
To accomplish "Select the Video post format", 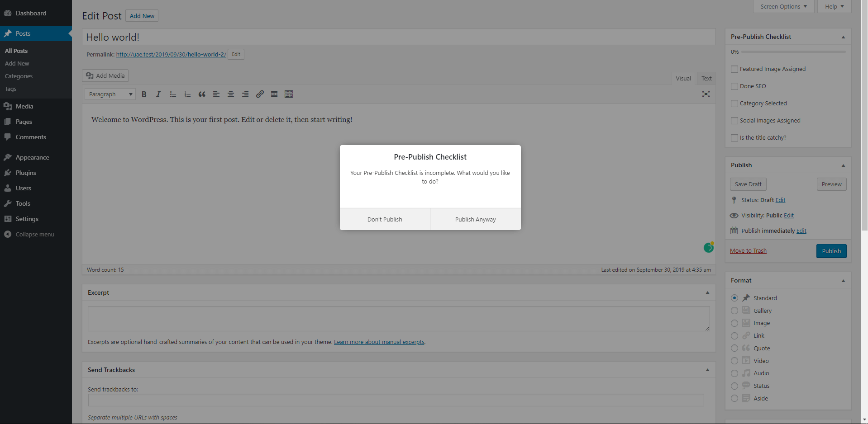I will (x=734, y=361).
